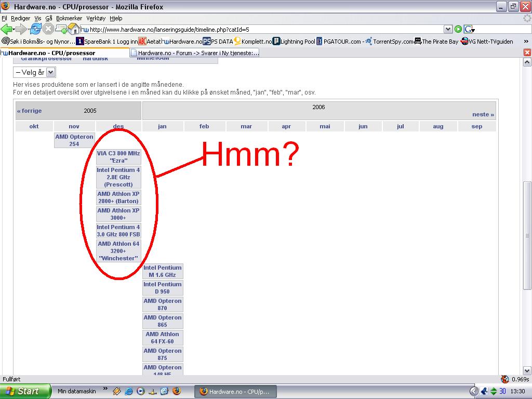
Task: Open the feb month overview
Action: coord(204,126)
